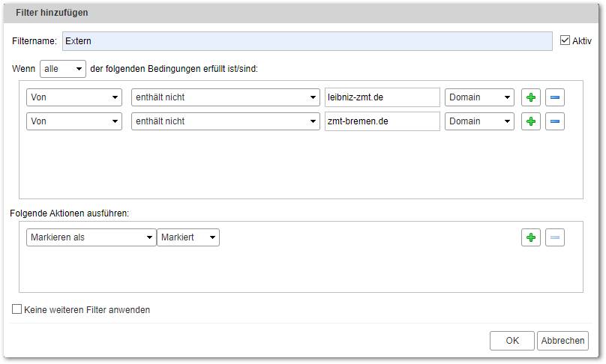The image size is (606, 364).
Task: Confirm the filter with OK
Action: click(512, 341)
